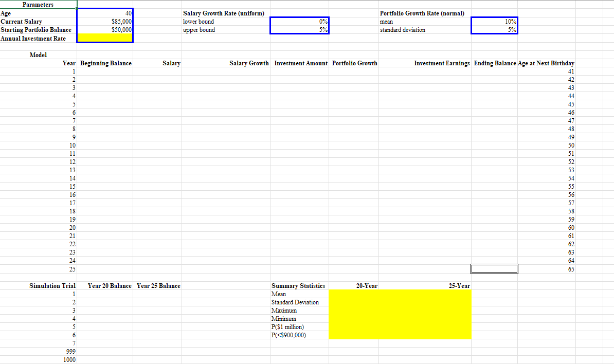This screenshot has height=364, width=614.
Task: Click 'Portfolio Growth Rate (normal)' heading
Action: pyautogui.click(x=422, y=13)
